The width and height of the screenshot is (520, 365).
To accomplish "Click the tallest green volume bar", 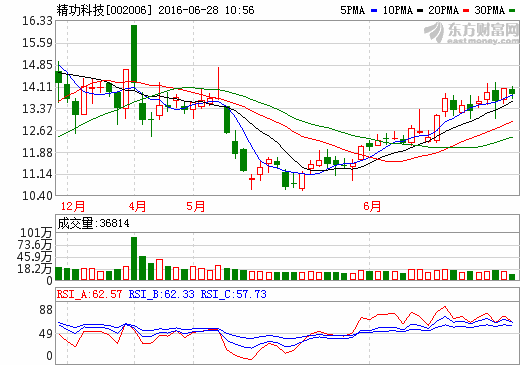I will 134,258.
